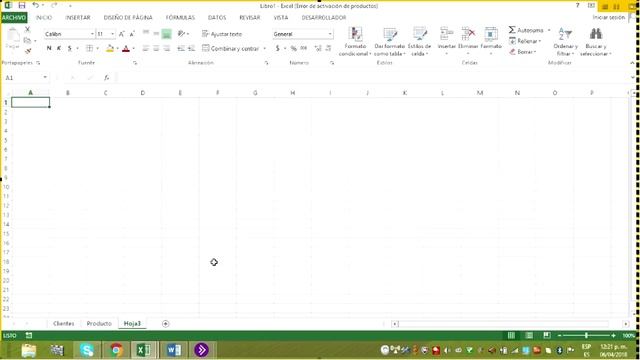Toggle middle vertical alignment
Image resolution: width=640 pixels, height=360 pixels.
156,33
